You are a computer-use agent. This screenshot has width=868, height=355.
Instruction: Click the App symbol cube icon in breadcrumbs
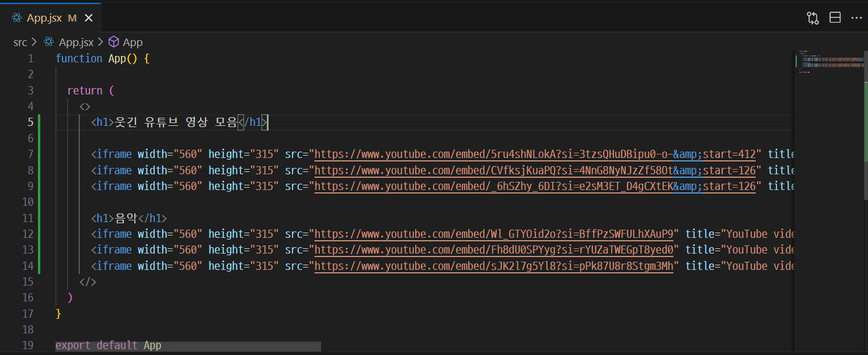(x=114, y=42)
